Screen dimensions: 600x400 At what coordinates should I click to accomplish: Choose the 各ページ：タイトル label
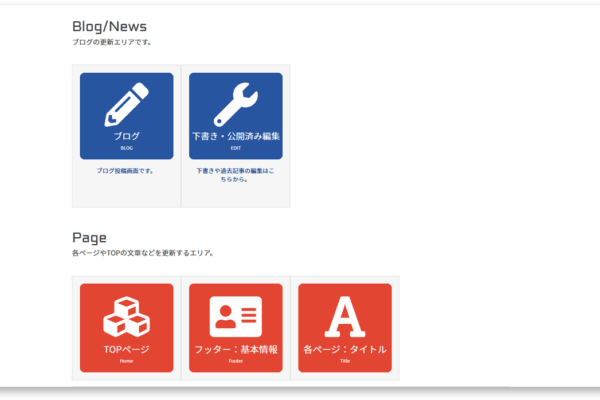(x=345, y=349)
